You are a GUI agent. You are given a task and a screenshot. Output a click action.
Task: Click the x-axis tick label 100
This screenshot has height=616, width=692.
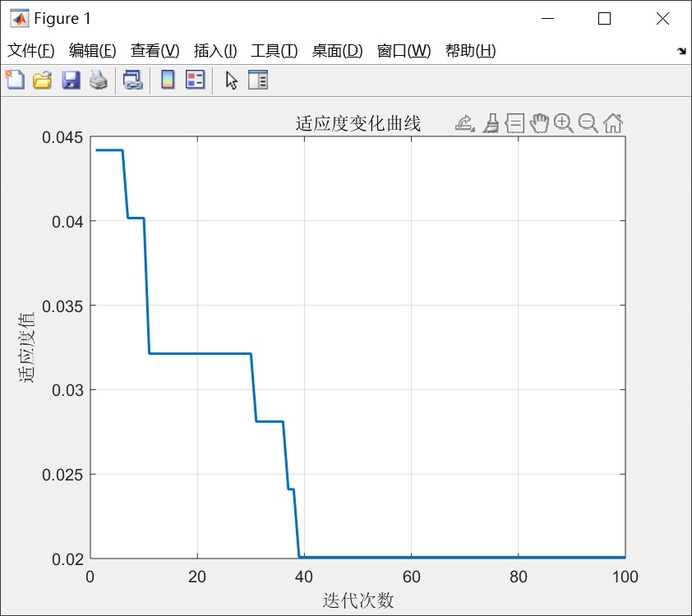pyautogui.click(x=625, y=577)
